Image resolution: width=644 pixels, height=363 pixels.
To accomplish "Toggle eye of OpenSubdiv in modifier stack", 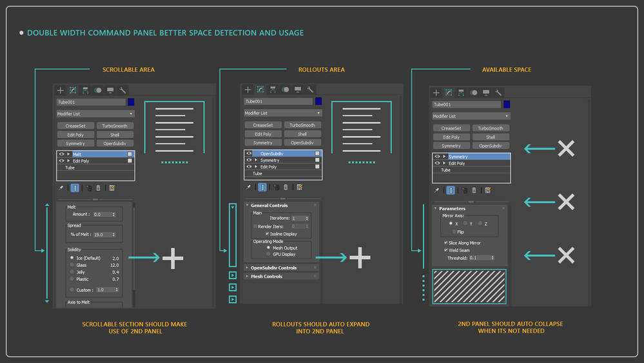I will tap(249, 153).
